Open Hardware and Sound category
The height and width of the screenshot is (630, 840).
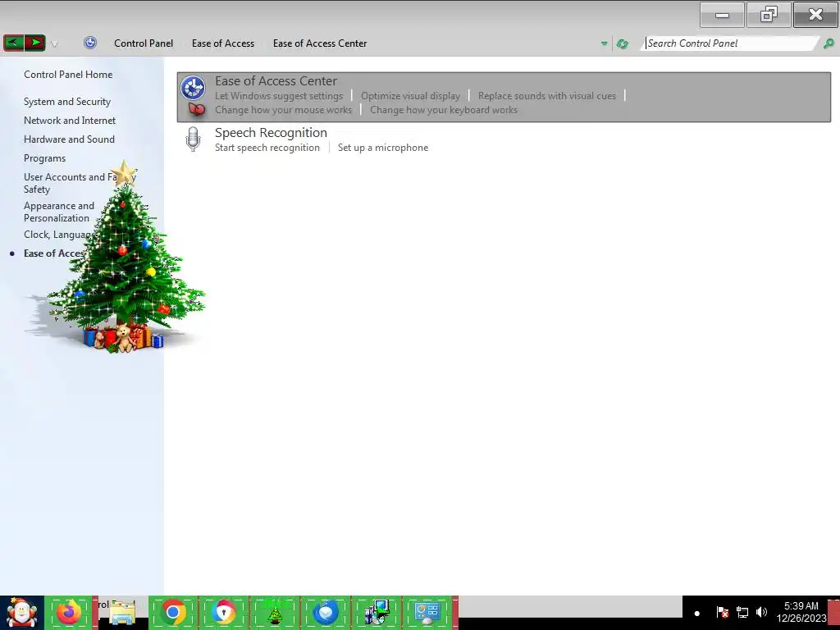[x=69, y=139]
